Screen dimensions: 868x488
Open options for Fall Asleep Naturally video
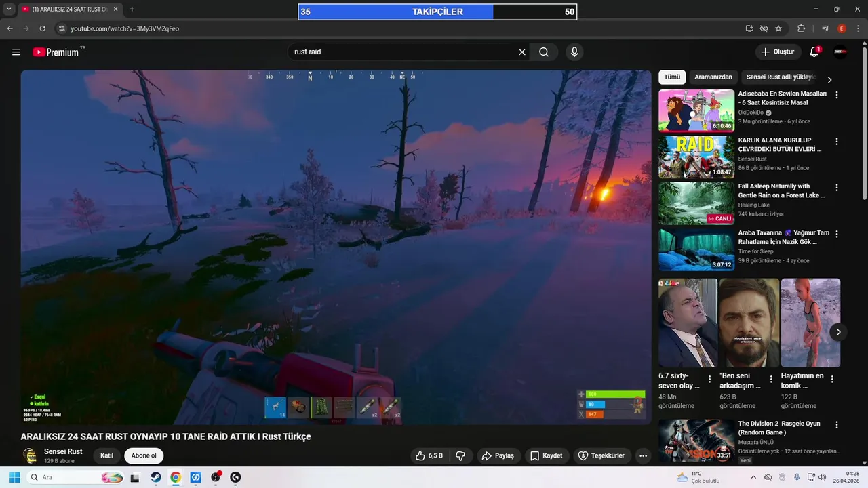pos(837,188)
